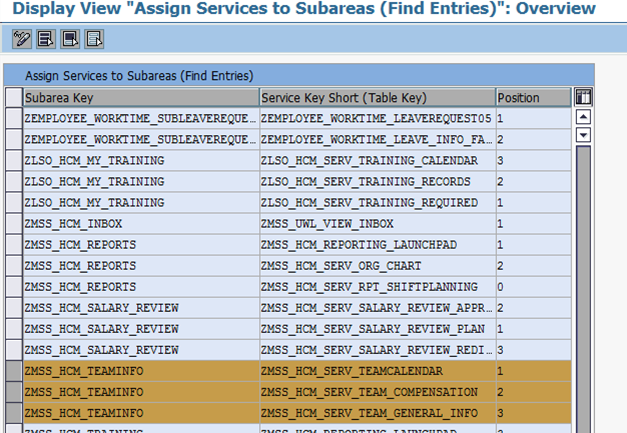Viewport: 627px width, 433px height.
Task: Click the scroll up arrow button
Action: coord(583,117)
